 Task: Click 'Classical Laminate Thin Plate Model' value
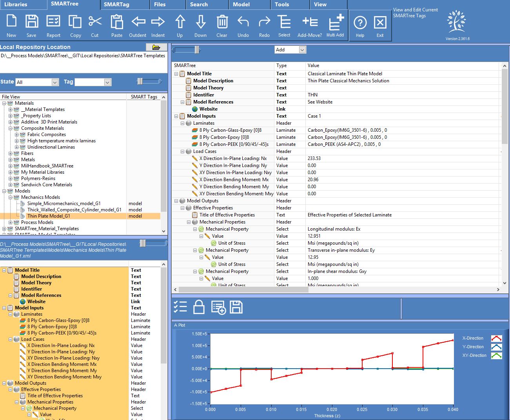(x=345, y=74)
